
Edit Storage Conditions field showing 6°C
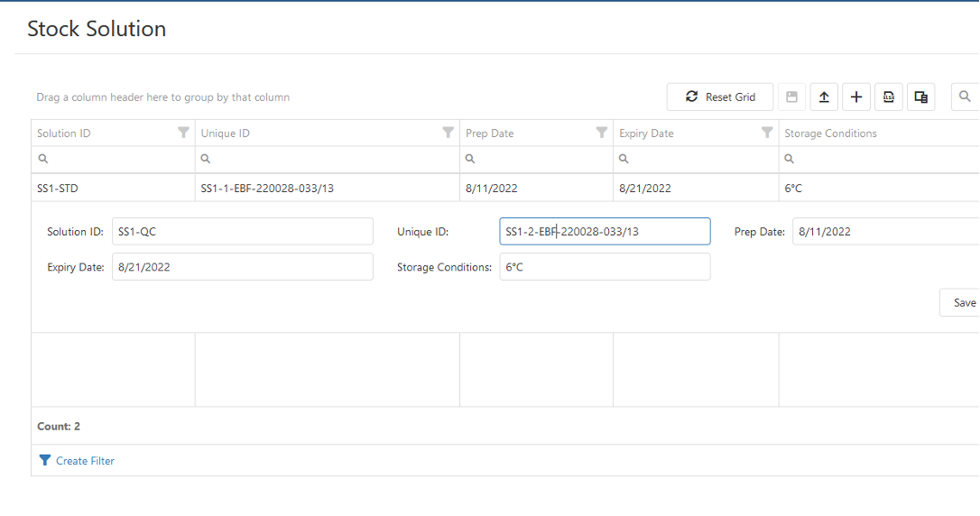click(x=605, y=267)
